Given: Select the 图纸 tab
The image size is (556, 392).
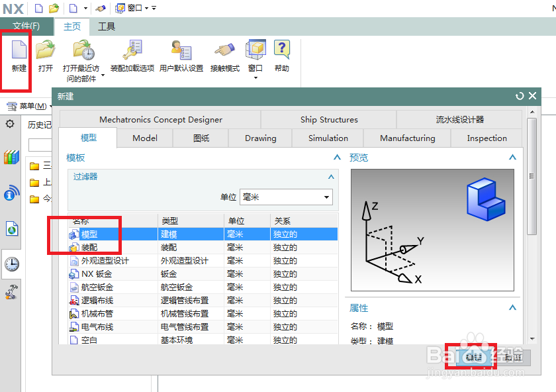Looking at the screenshot, I should click(201, 138).
